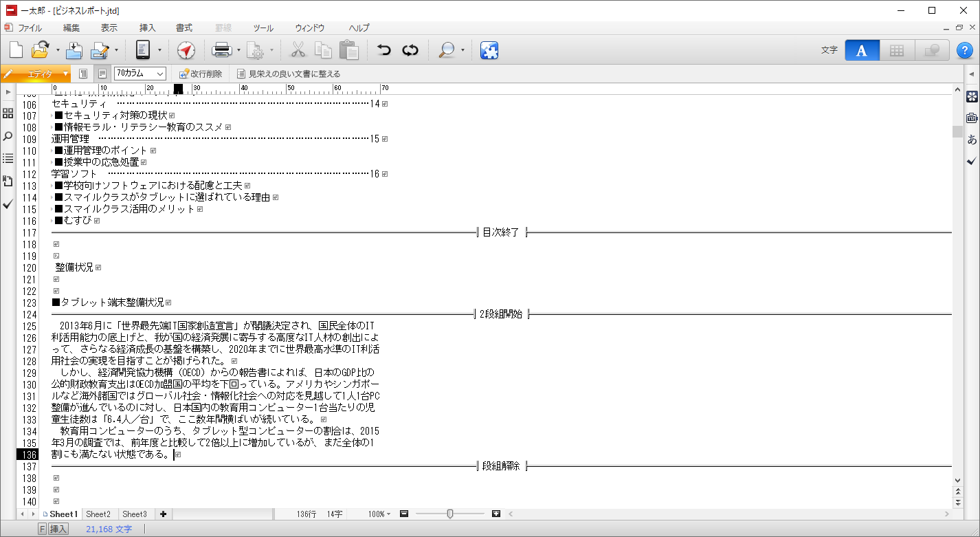
Task: Click the line 123 ■タブレット端末整備状況 heading
Action: tap(108, 303)
